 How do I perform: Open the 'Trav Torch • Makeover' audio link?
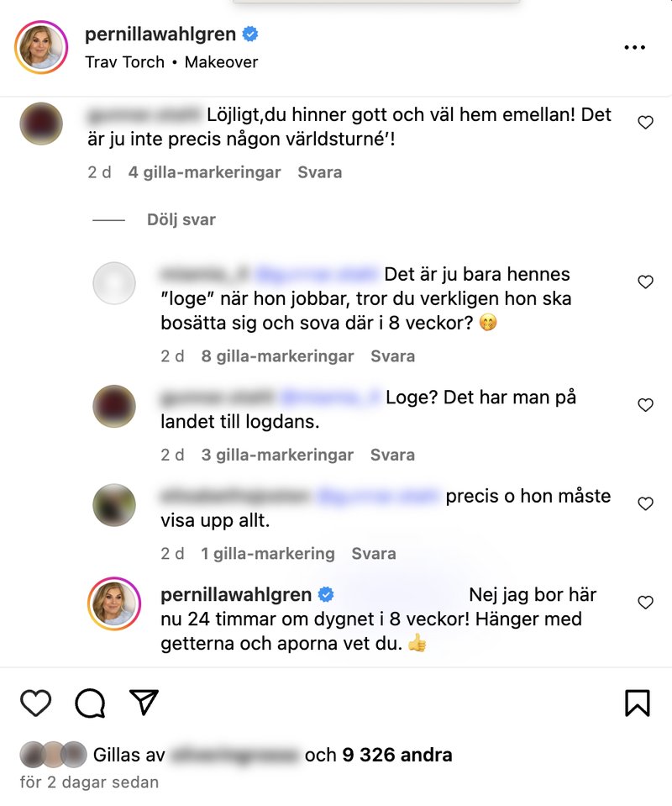(171, 62)
